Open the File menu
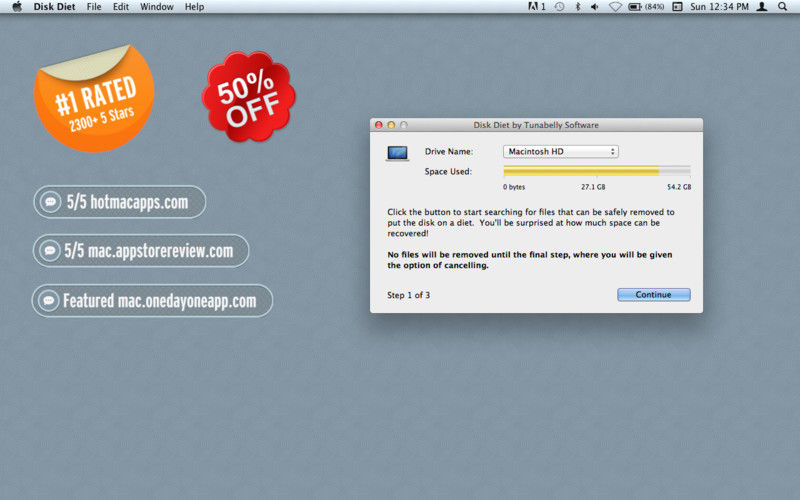Screen dimensions: 800x500 pos(94,7)
